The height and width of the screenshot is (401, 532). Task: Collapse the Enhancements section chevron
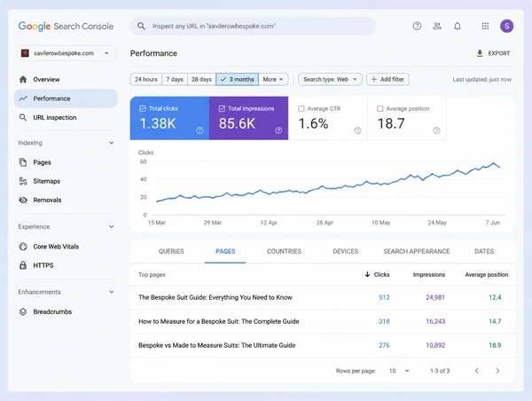pos(112,292)
